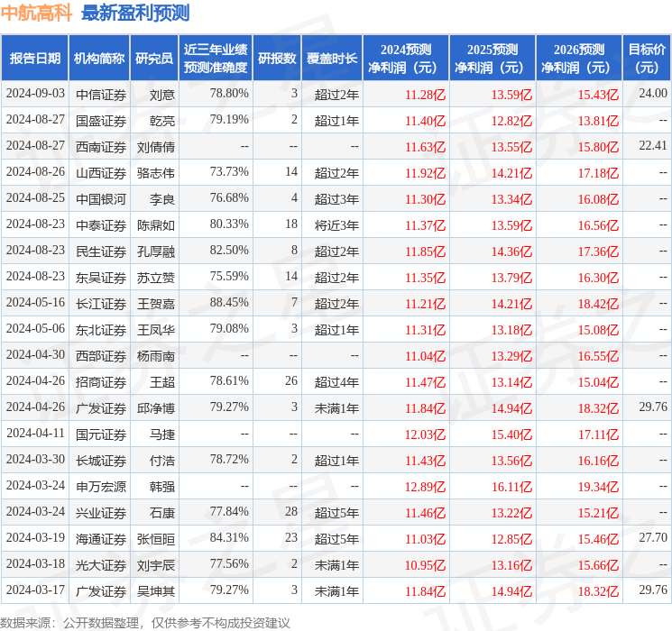Image resolution: width=672 pixels, height=631 pixels.
Task: Click the 10.95亿 profit forecast
Action: point(425,565)
